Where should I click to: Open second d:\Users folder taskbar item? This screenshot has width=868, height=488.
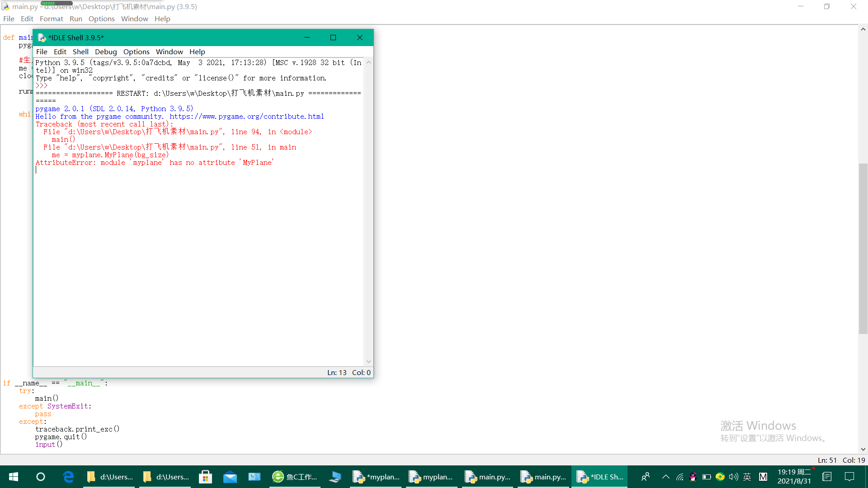pos(166,477)
